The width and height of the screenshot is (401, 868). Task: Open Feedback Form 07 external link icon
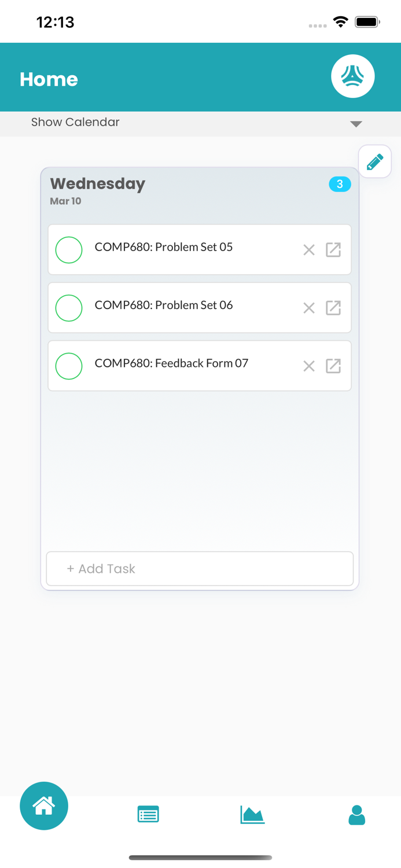[x=333, y=366]
